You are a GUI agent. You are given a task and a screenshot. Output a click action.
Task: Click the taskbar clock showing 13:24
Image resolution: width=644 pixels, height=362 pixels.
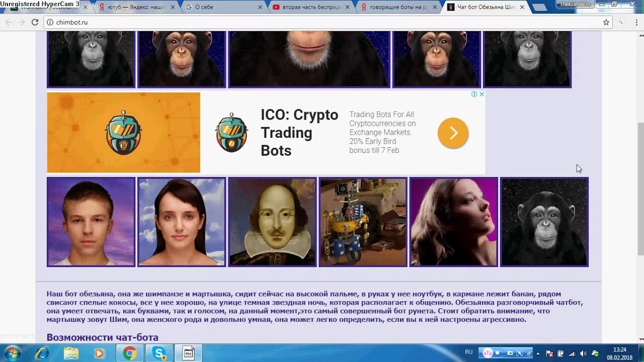(x=620, y=353)
